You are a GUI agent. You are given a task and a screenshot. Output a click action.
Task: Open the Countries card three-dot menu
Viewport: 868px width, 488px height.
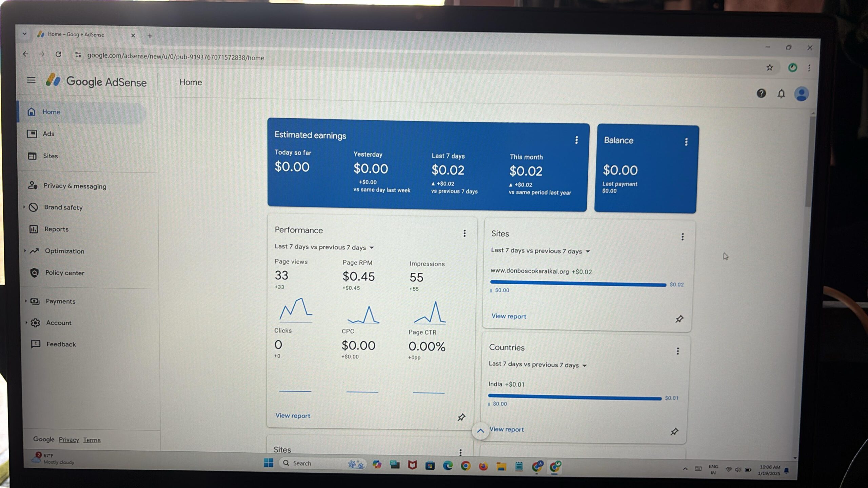tap(678, 351)
